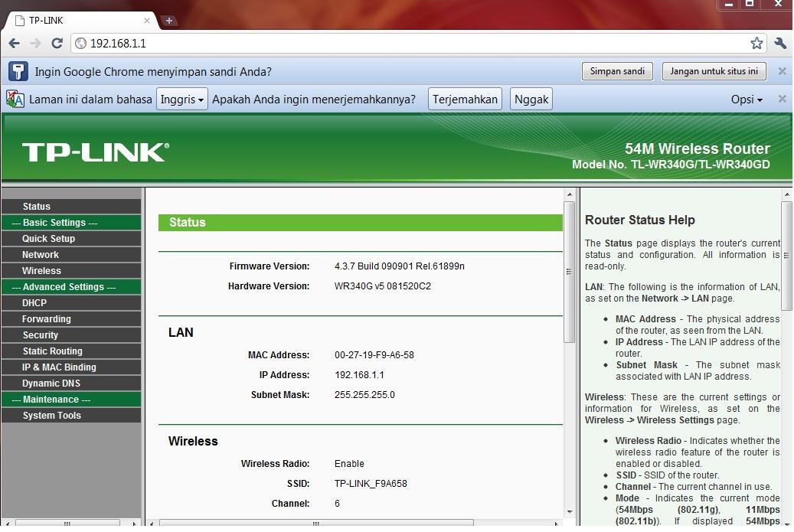Image resolution: width=794 pixels, height=532 pixels.
Task: Click the Router Status Help heading
Action: [x=639, y=220]
